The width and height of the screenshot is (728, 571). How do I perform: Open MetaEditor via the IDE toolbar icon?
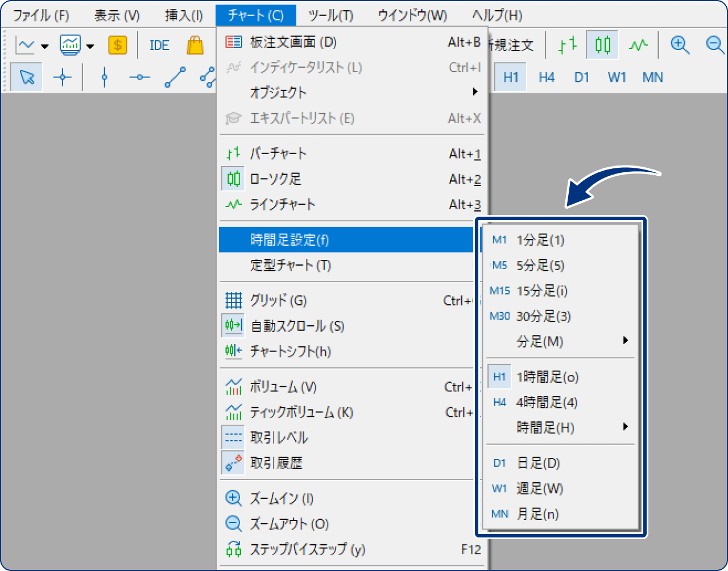tap(159, 45)
